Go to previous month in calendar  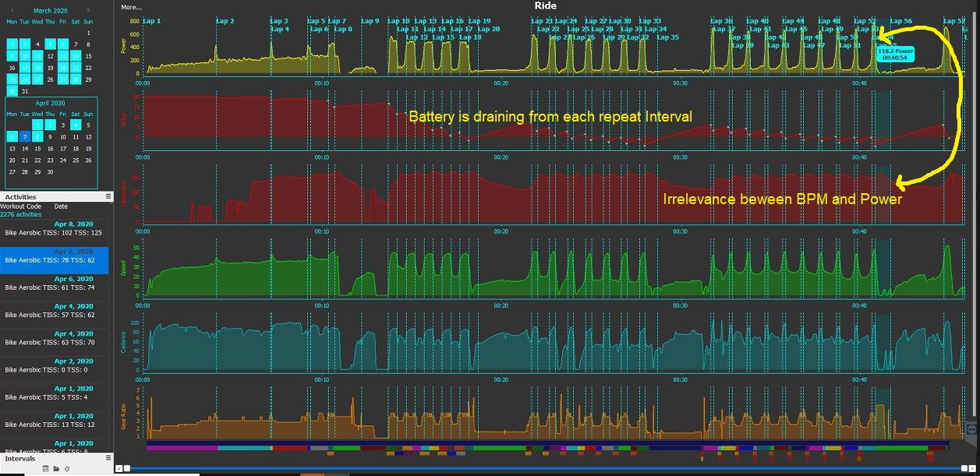(12, 10)
